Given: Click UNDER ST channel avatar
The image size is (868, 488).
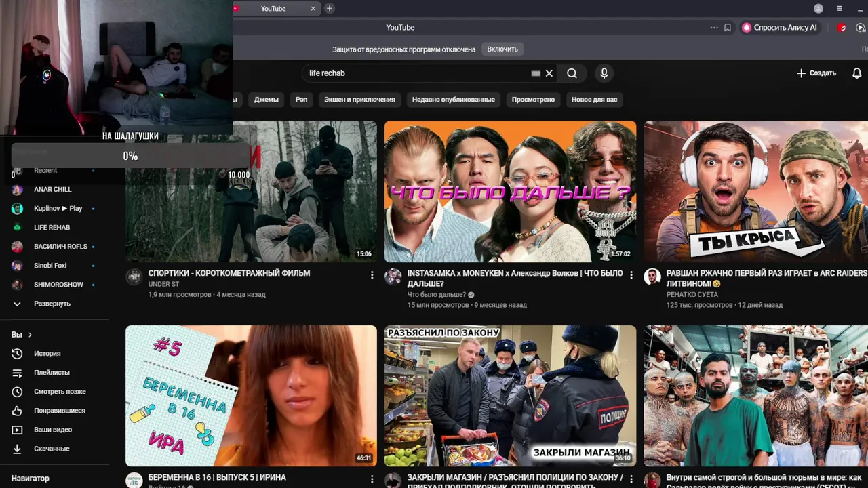Looking at the screenshot, I should pos(134,277).
